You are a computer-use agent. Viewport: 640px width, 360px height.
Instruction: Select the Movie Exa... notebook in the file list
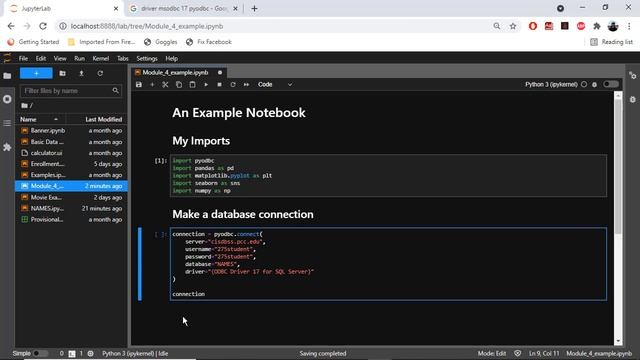click(71, 198)
